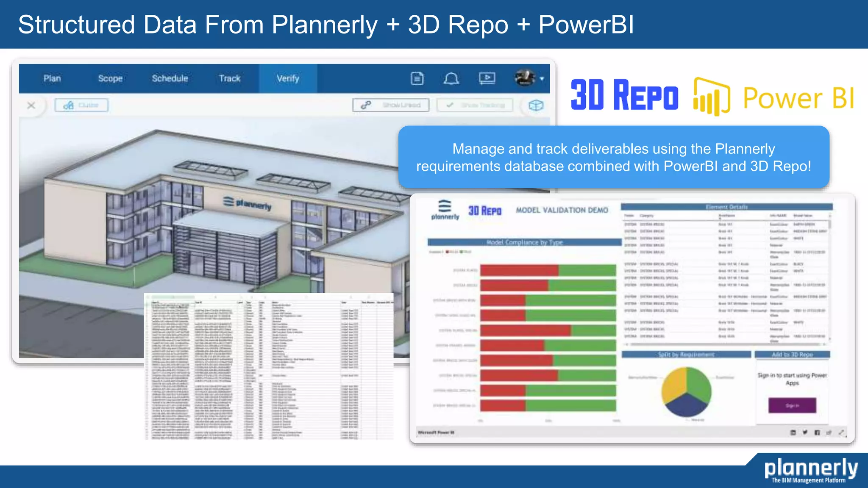Image resolution: width=868 pixels, height=488 pixels.
Task: Click the Twitter share icon in Power BI footer
Action: coord(805,432)
